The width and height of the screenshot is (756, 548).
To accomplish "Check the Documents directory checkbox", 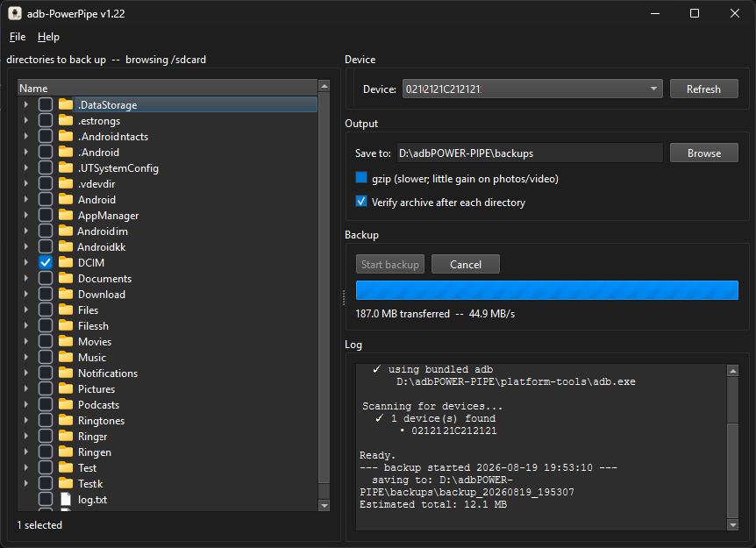I will (46, 278).
